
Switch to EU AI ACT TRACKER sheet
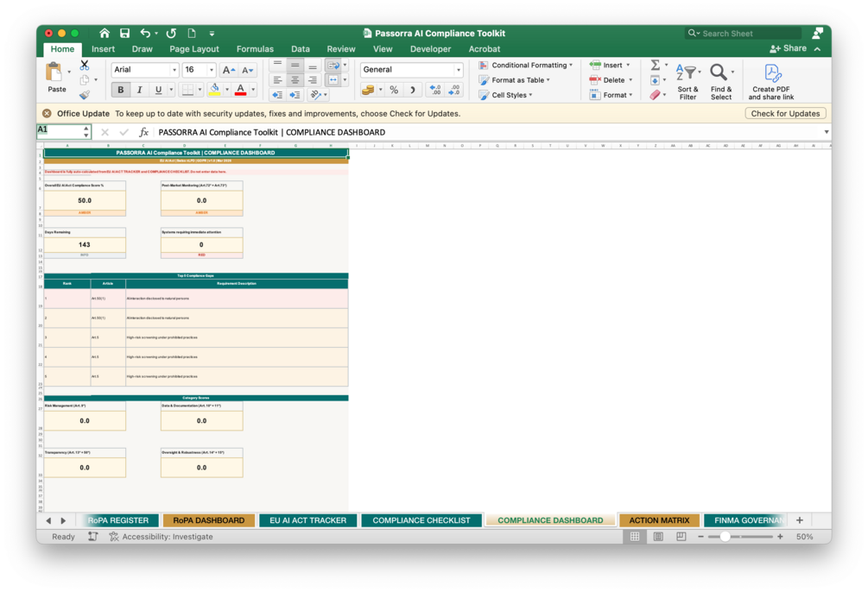tap(307, 520)
